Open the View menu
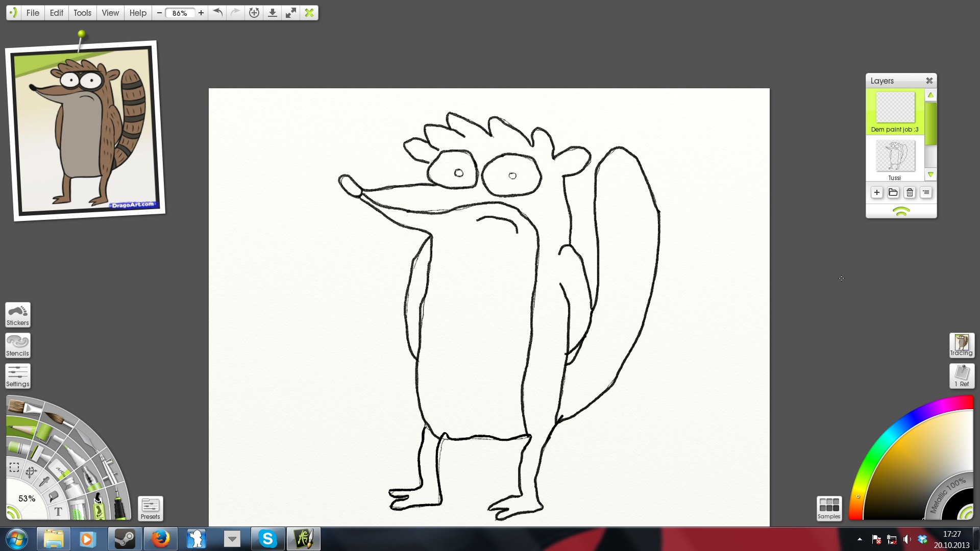Viewport: 980px width, 551px height. click(x=110, y=13)
